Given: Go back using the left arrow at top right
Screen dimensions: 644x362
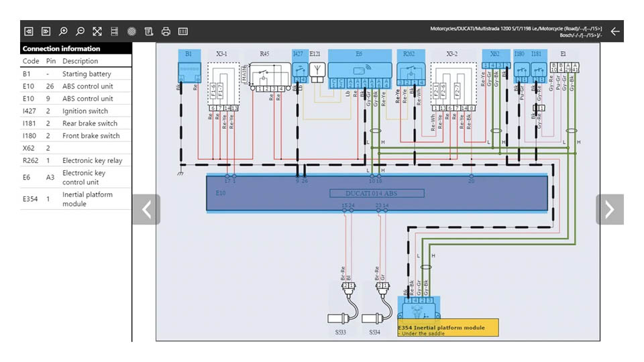Looking at the screenshot, I should (x=615, y=32).
